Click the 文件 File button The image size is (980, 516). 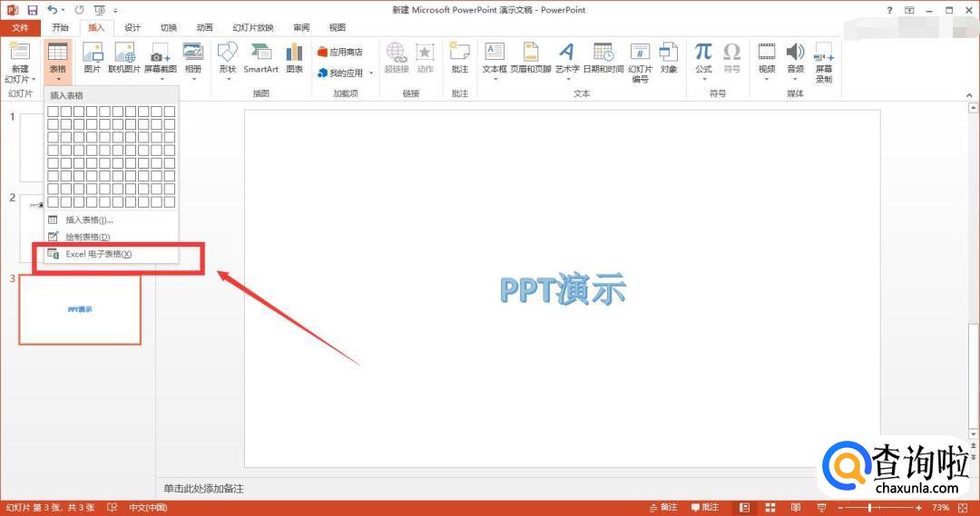[x=20, y=27]
